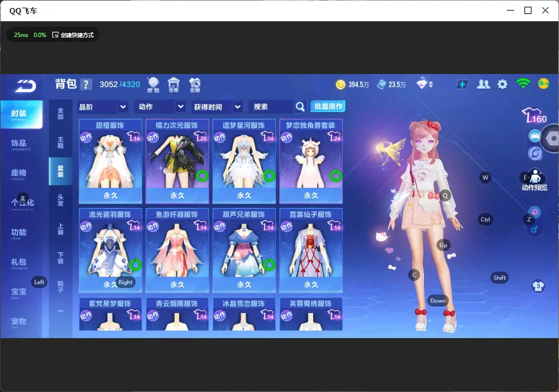Select the 流光瓷羽服饰 outfit card
559x392 pixels.
[111, 250]
